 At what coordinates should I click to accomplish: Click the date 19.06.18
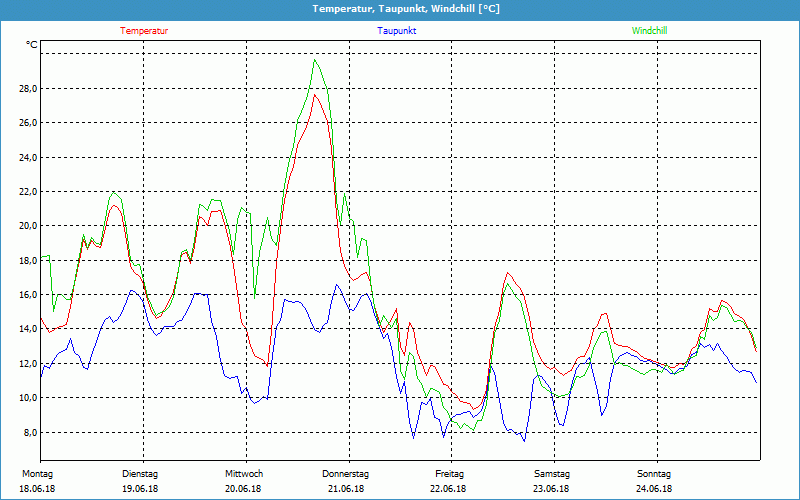[140, 489]
